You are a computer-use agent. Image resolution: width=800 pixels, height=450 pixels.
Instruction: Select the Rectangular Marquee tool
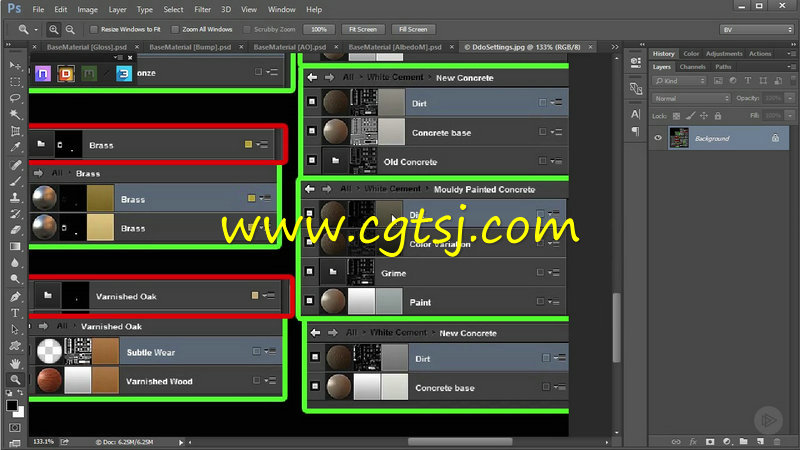point(15,82)
